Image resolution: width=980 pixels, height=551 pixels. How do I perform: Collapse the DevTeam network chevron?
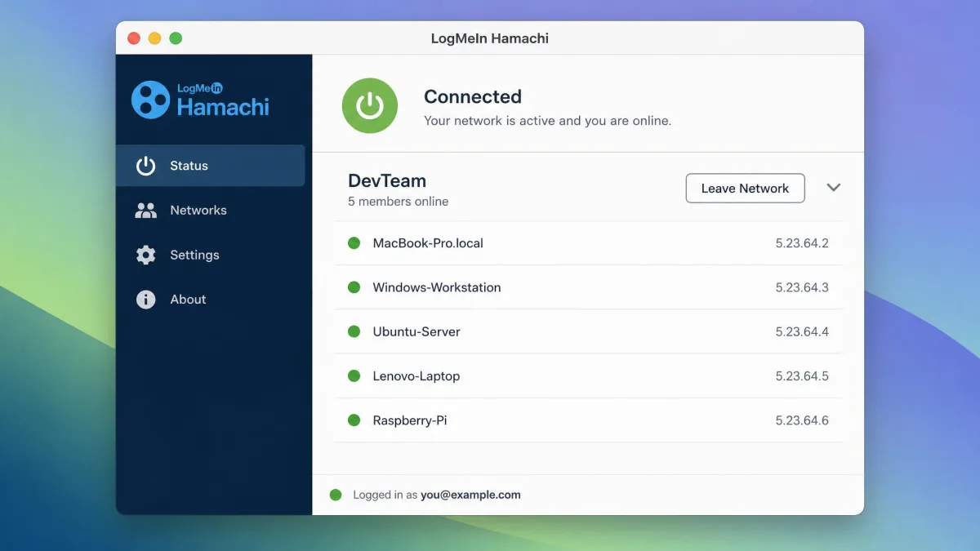833,187
